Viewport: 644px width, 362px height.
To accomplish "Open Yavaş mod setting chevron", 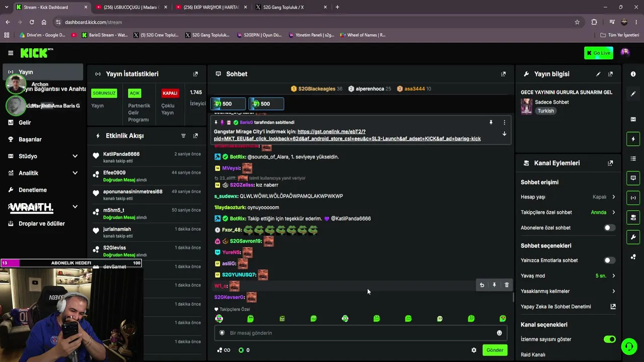I will coord(613,276).
